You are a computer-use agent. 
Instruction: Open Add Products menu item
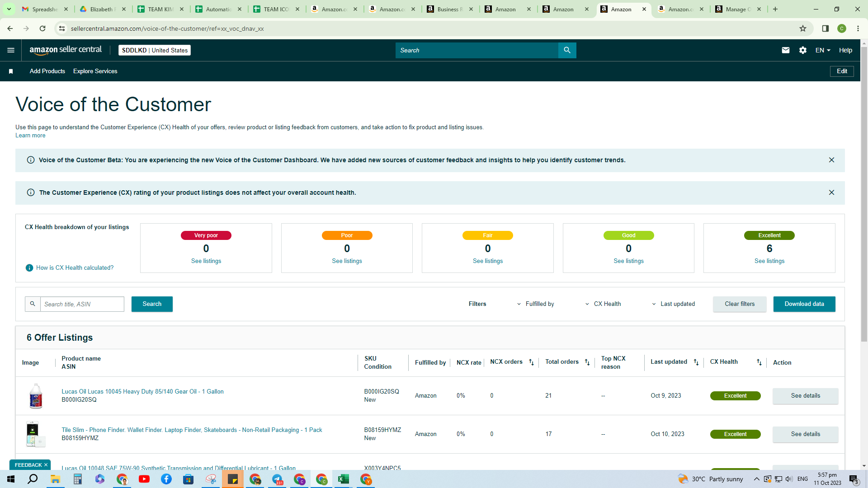(47, 71)
